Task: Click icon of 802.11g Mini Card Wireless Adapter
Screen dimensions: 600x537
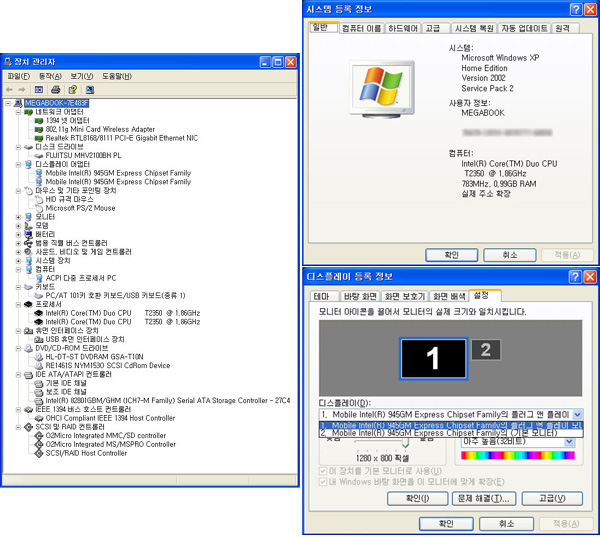Action: (38, 129)
